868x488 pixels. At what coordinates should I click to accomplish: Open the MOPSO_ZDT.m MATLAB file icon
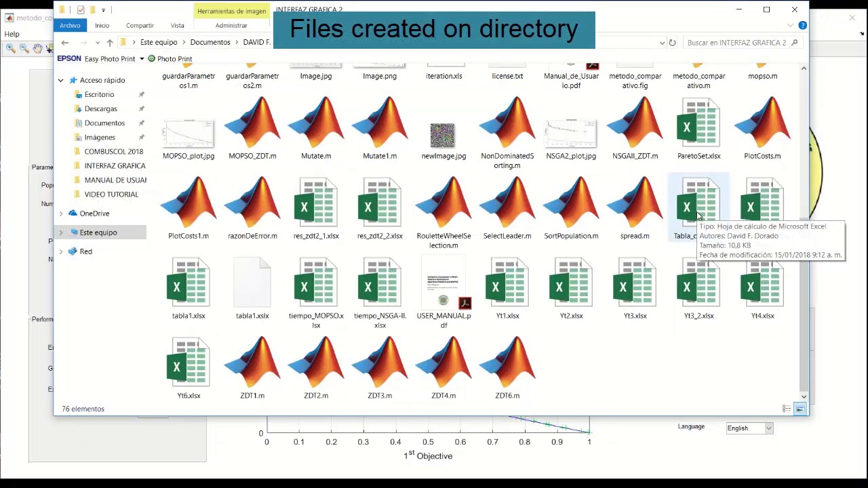pyautogui.click(x=252, y=122)
